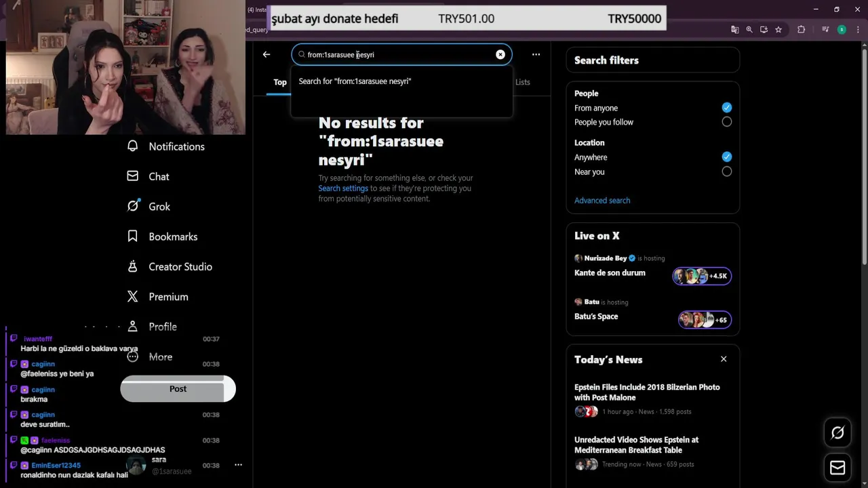Open the Advanced search link

(602, 201)
